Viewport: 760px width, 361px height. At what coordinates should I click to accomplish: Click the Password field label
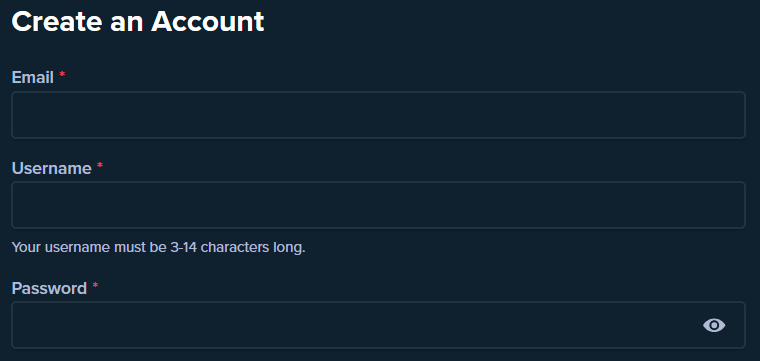(49, 288)
